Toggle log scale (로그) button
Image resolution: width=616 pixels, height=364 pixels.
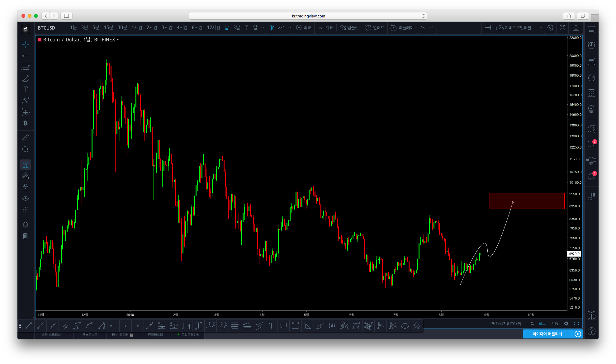pos(542,324)
